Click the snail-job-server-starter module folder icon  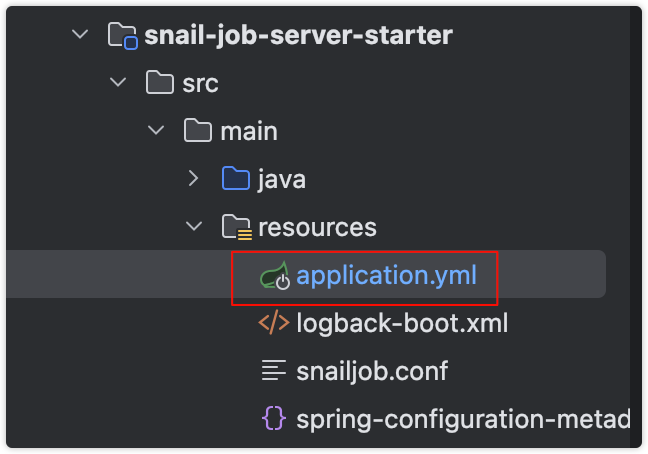point(121,36)
